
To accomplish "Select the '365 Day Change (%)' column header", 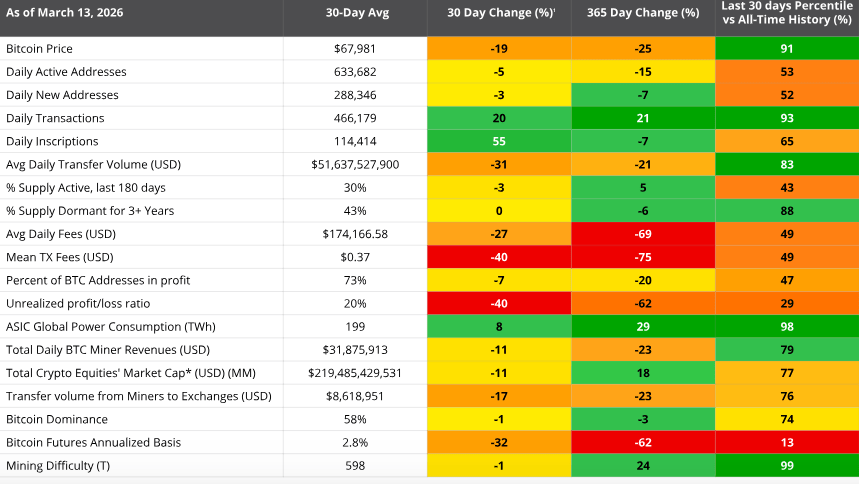I will point(643,13).
